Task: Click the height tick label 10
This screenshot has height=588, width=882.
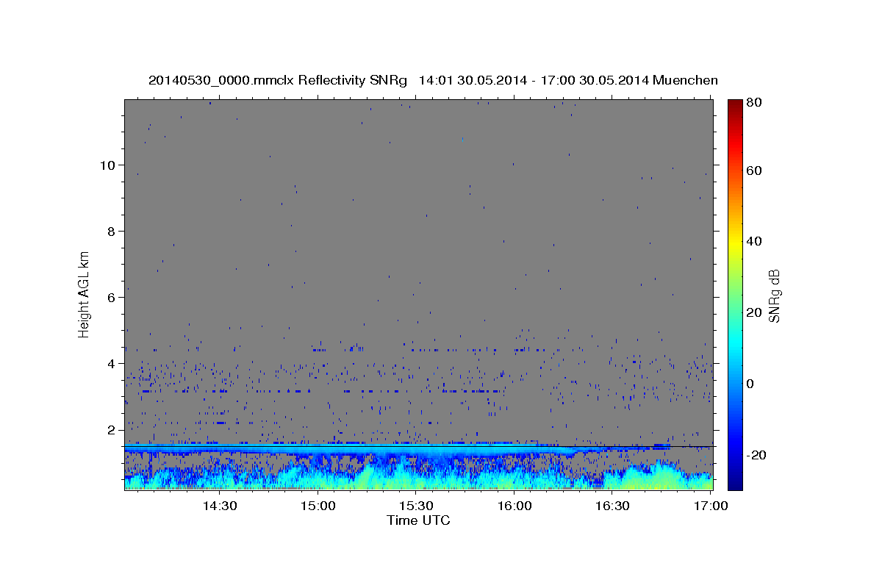Action: point(109,165)
